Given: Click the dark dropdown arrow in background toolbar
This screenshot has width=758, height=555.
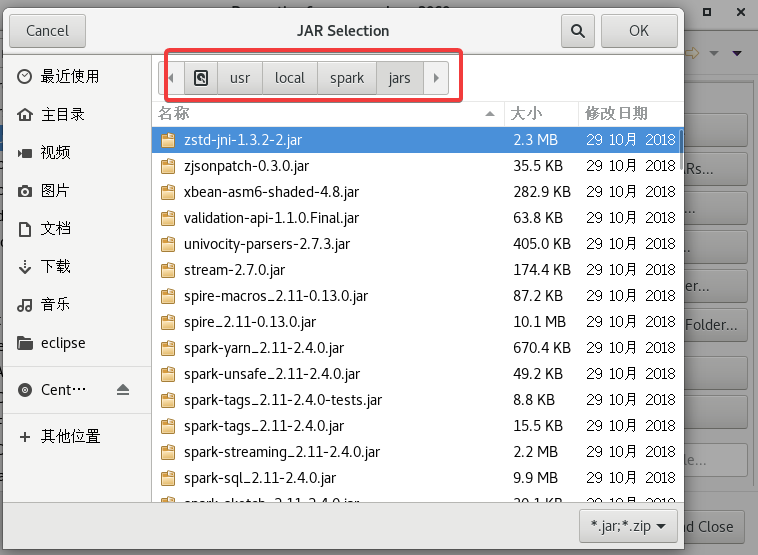Looking at the screenshot, I should [x=737, y=54].
